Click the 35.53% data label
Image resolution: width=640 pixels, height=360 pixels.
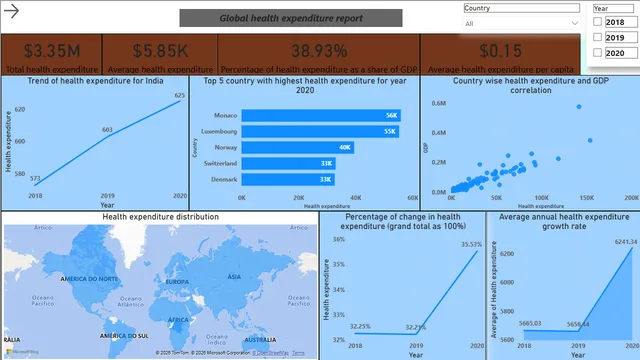[471, 244]
